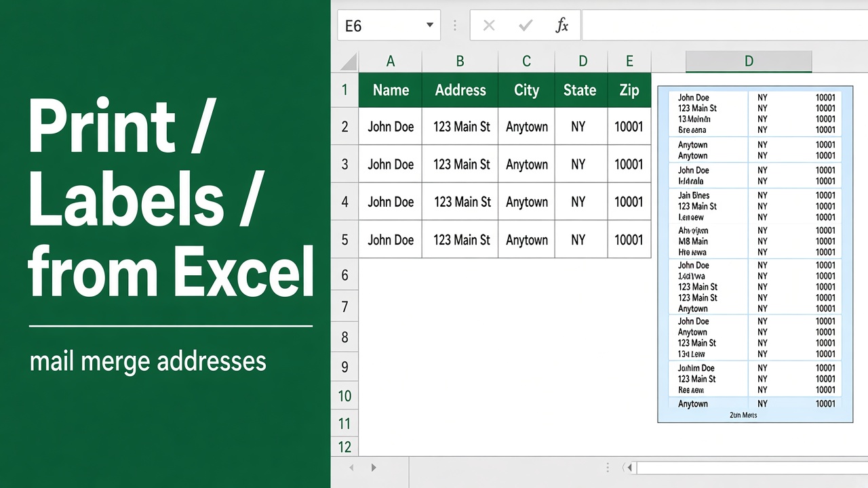Select NY cell in row 4
The image size is (868, 488).
coord(581,201)
